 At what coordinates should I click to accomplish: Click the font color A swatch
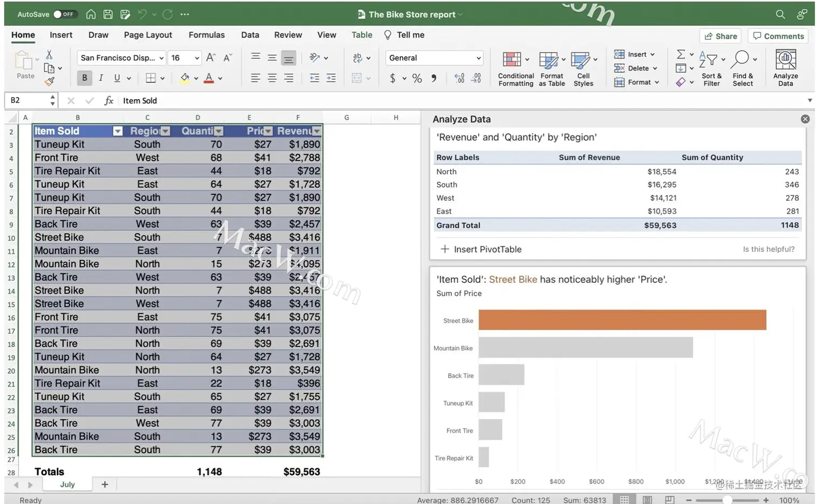click(209, 78)
